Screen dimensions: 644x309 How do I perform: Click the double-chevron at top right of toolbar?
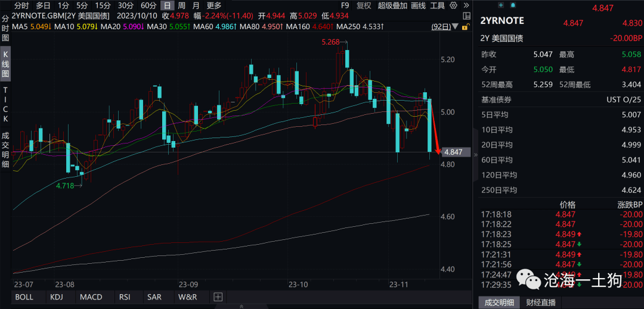[467, 5]
